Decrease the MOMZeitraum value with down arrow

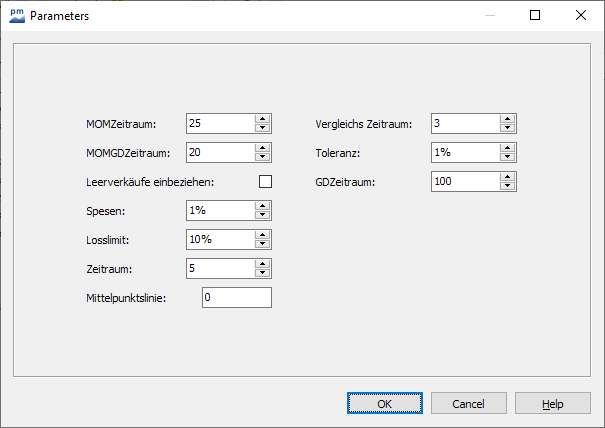coord(262,128)
